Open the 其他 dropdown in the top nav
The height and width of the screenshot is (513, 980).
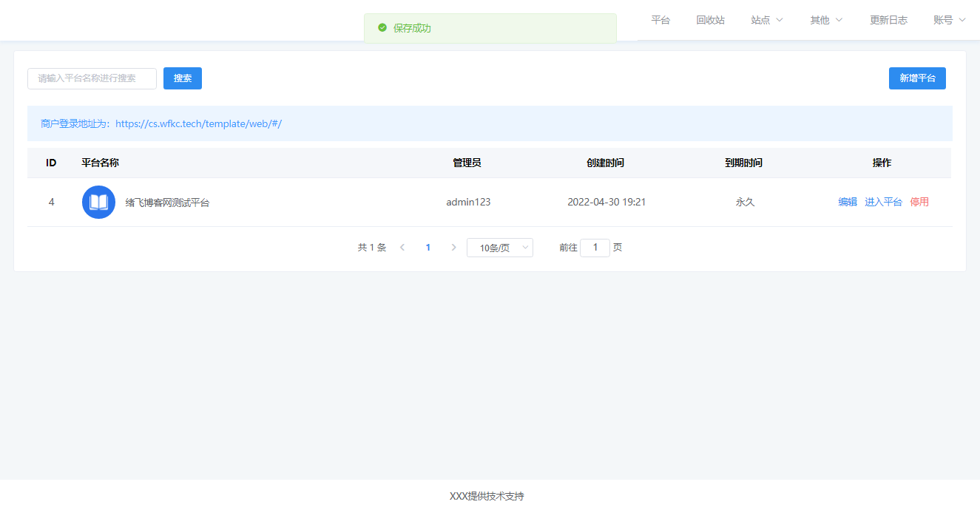pyautogui.click(x=825, y=20)
